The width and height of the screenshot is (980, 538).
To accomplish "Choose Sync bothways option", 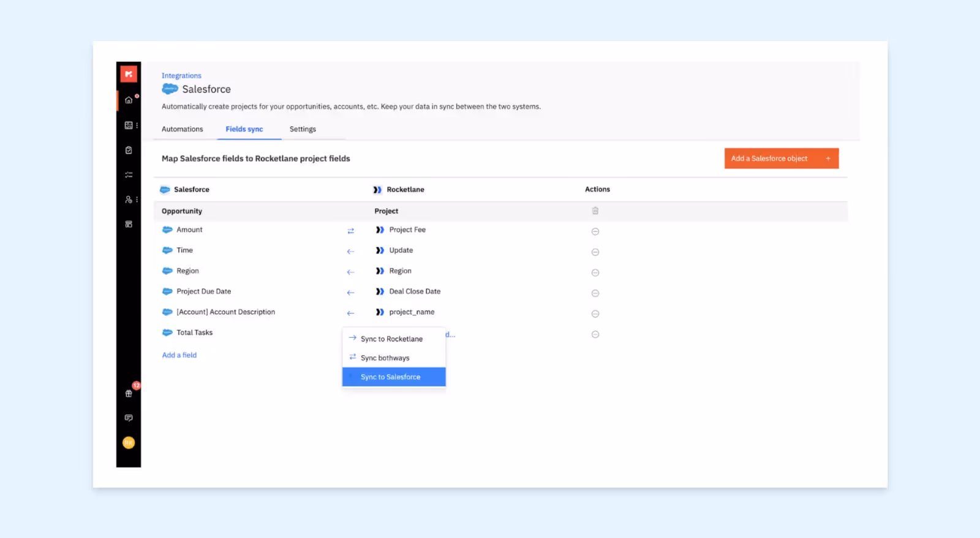I will coord(394,358).
